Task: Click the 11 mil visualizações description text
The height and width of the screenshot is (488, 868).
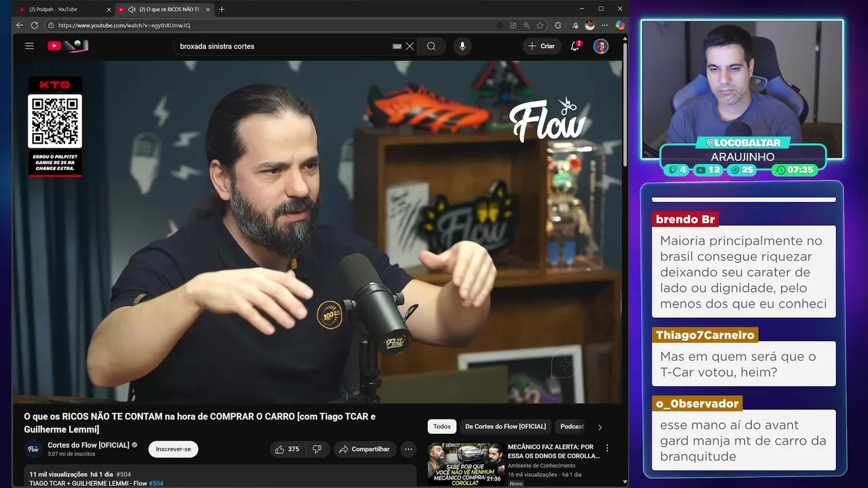Action: (58, 474)
